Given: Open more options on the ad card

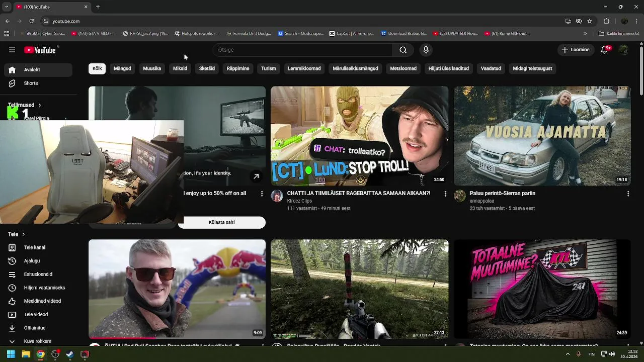Looking at the screenshot, I should tap(262, 194).
